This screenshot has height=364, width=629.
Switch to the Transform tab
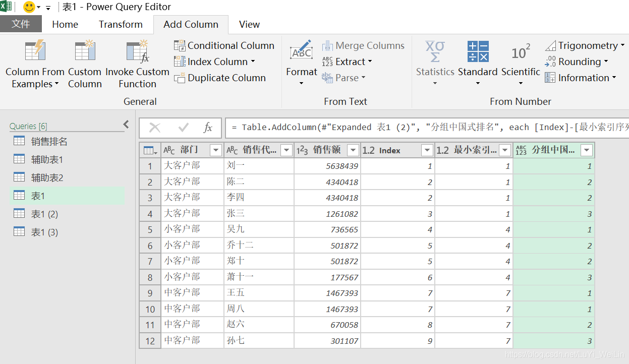point(121,24)
